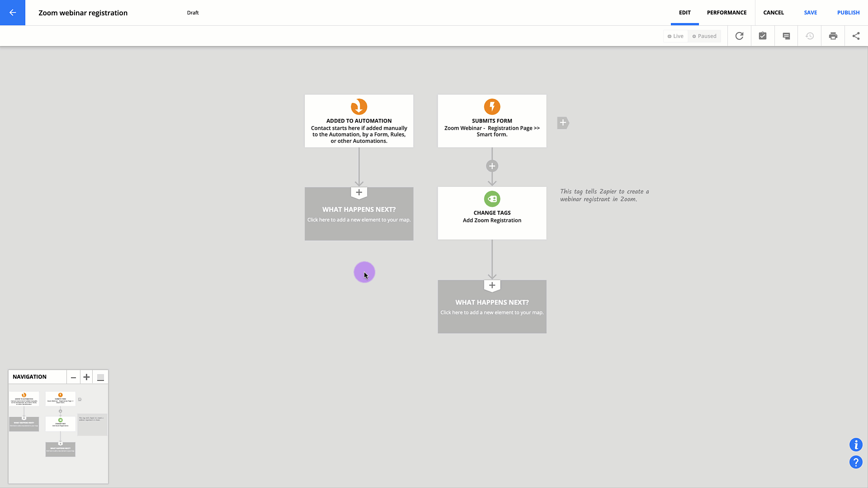Open the blue info icon

click(856, 445)
